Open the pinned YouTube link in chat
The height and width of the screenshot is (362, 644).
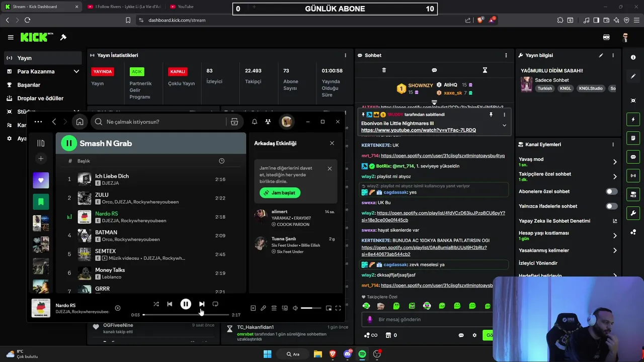pos(418,130)
